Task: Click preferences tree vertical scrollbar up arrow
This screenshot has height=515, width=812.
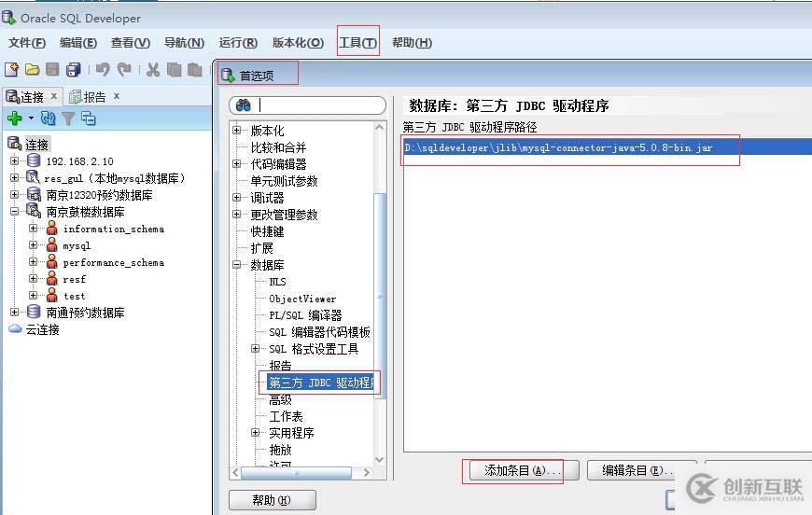Action: point(380,127)
